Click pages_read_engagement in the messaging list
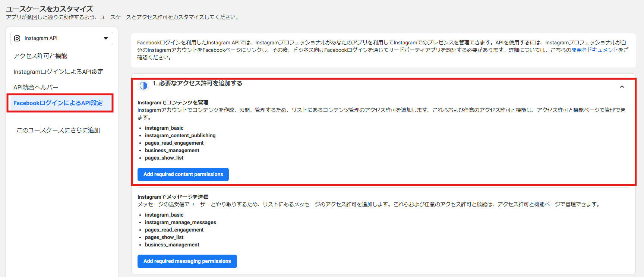644x277 pixels. coord(174,230)
